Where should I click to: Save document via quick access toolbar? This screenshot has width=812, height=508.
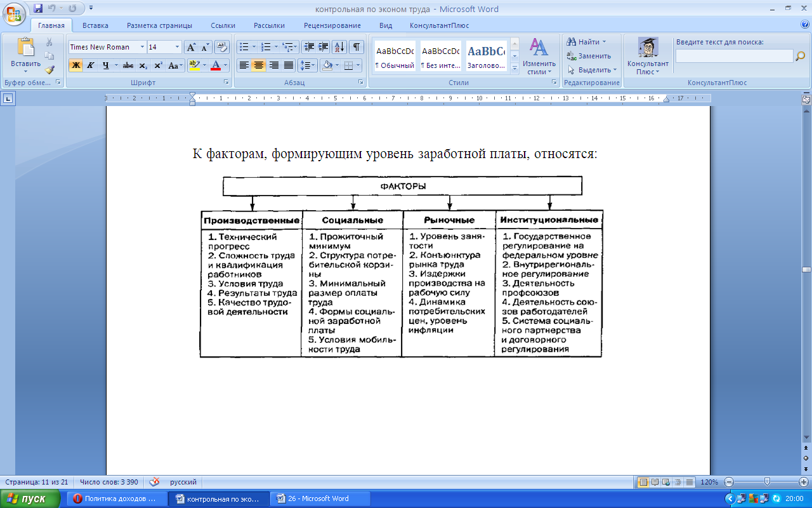[38, 9]
